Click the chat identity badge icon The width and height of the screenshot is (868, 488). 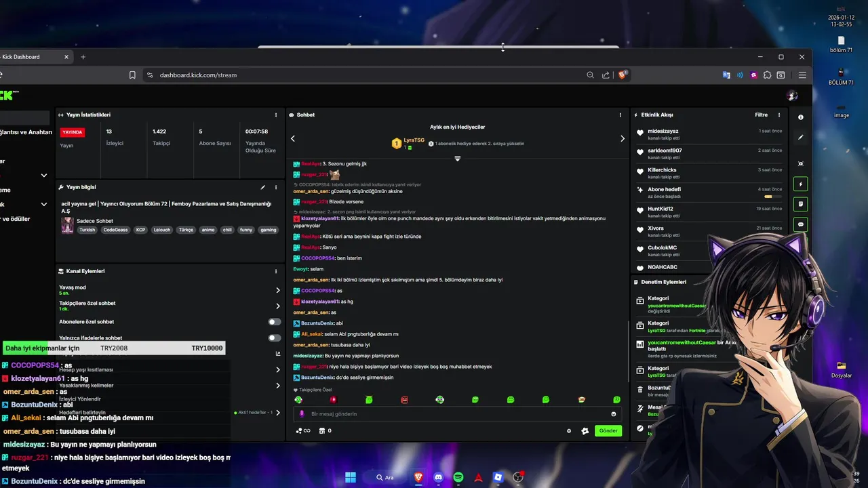[x=585, y=431]
